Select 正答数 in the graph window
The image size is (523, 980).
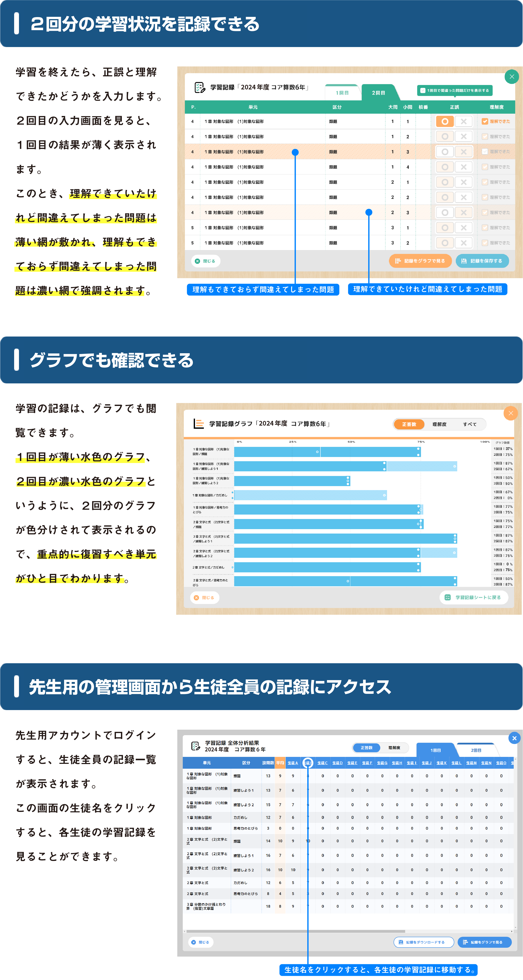click(409, 424)
